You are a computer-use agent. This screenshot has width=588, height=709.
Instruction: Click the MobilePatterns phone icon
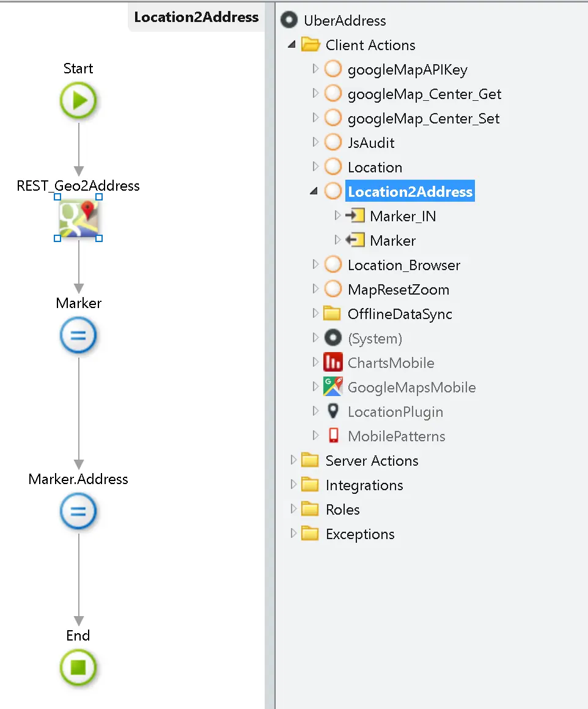[333, 436]
